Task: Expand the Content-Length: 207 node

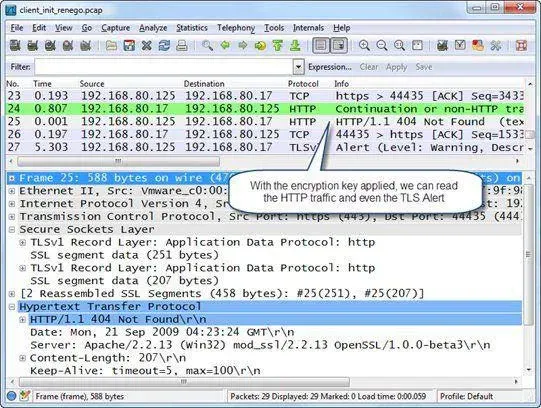Action: [23, 358]
